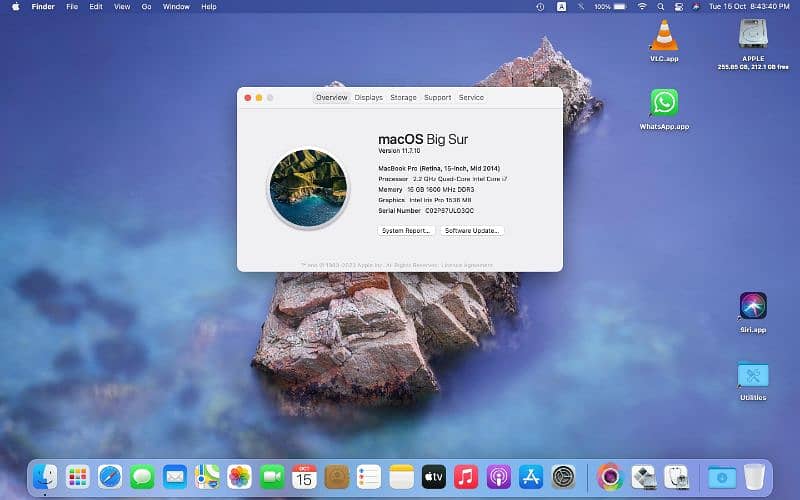The image size is (800, 500).
Task: Launch Launchpad in the dock
Action: [78, 477]
